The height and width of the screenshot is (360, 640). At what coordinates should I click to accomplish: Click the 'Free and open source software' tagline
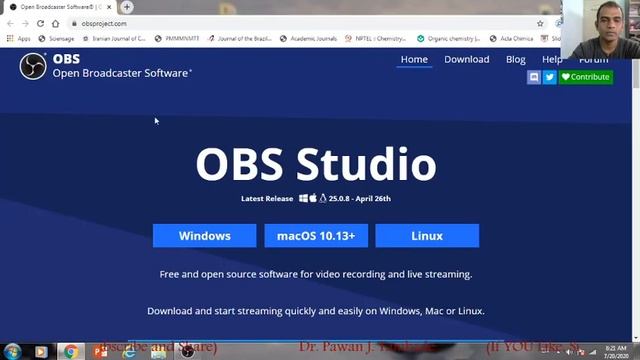click(316, 274)
